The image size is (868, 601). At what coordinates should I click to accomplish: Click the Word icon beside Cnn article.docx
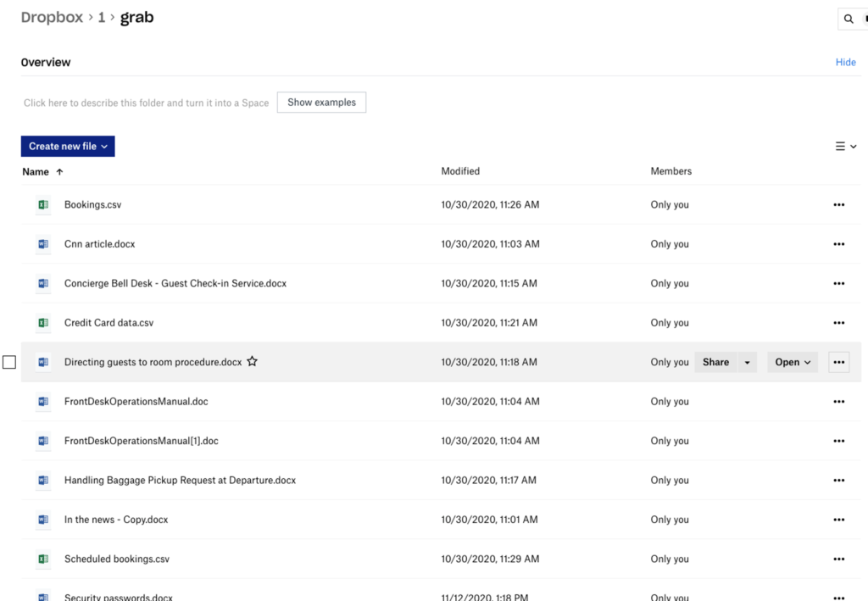coord(42,244)
